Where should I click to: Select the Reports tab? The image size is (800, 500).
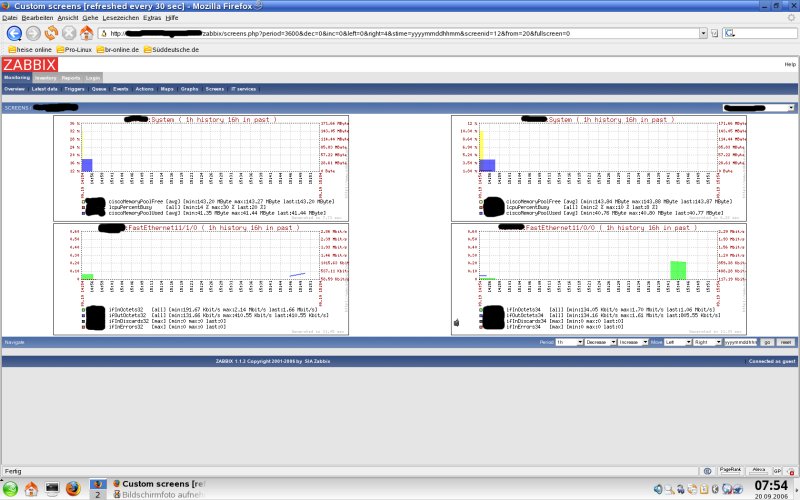point(71,78)
